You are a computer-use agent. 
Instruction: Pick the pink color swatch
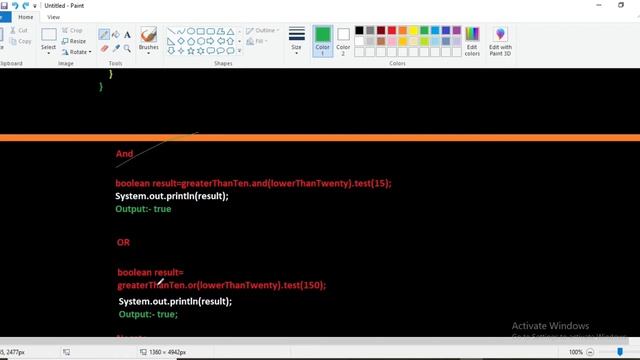click(x=392, y=41)
